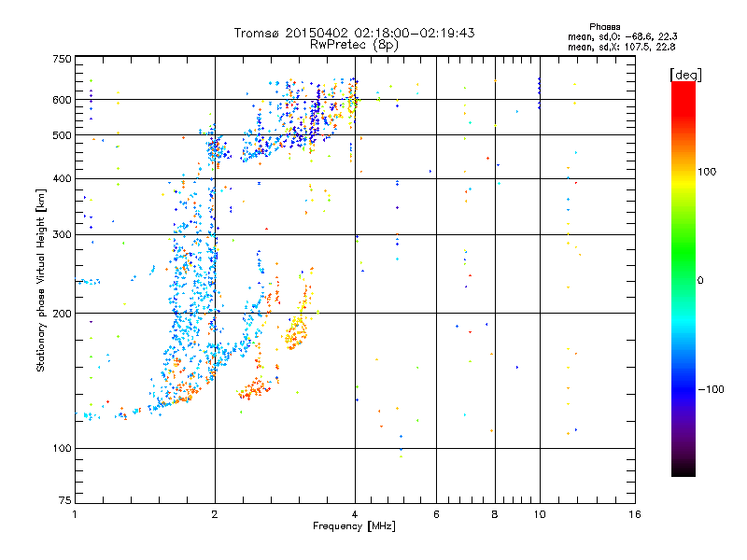Screen dimensions: 747x560
Task: Click the x-axis '4' tick label
Action: [x=355, y=514]
